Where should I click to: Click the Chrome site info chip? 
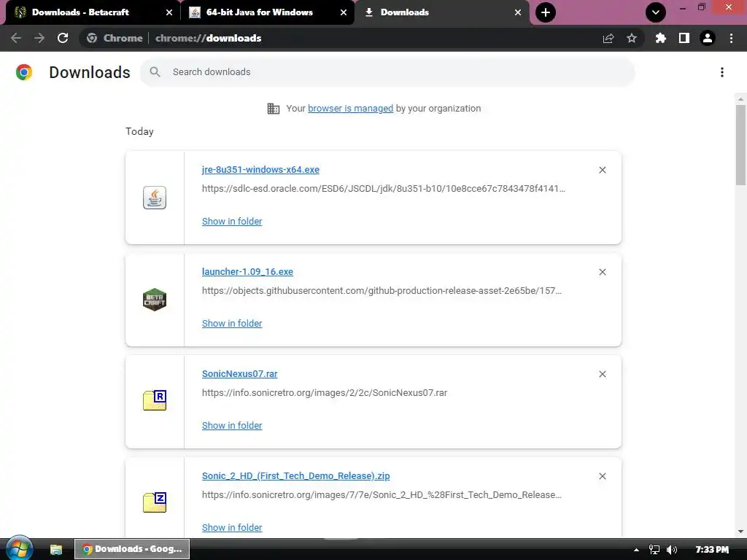click(x=115, y=38)
